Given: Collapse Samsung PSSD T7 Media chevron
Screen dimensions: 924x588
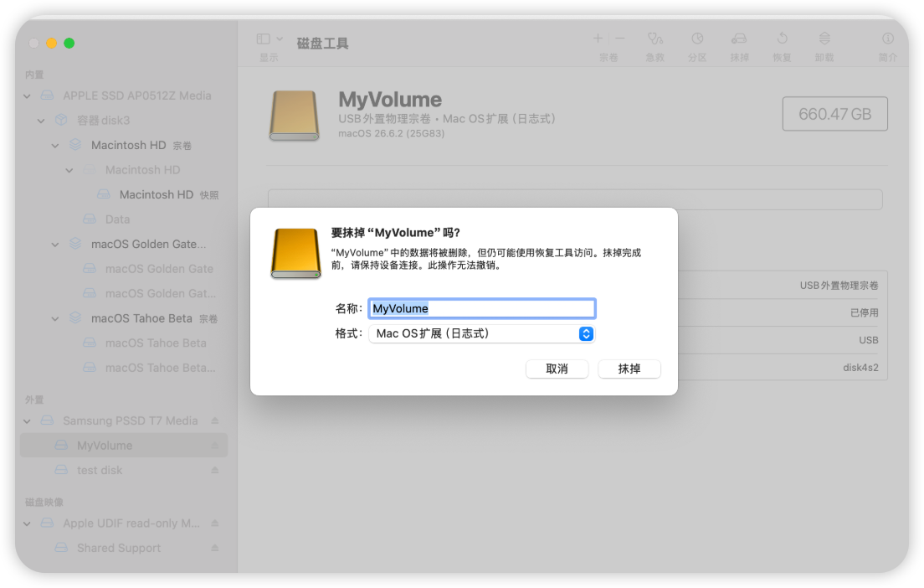Looking at the screenshot, I should pos(27,421).
